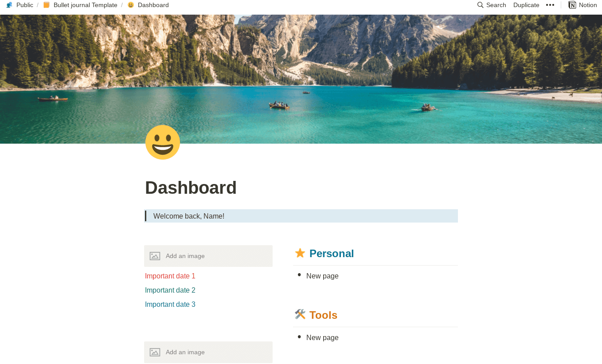Viewport: 602px width, 364px height.
Task: Click the large smiley page emoji
Action: [x=163, y=142]
